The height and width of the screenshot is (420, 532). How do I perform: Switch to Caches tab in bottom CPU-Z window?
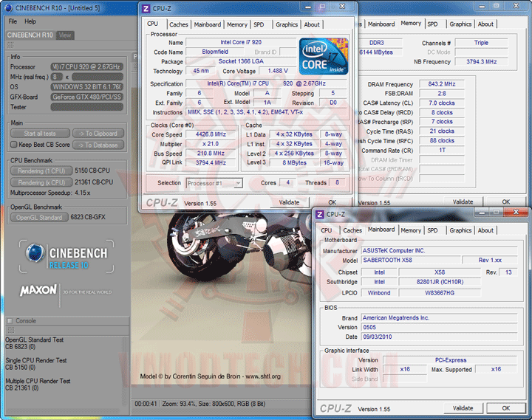[x=352, y=230]
